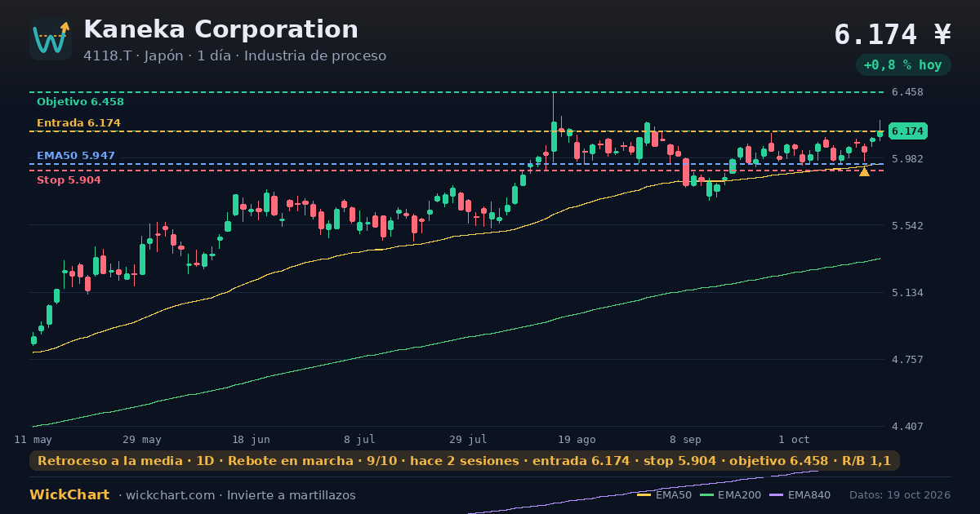Viewport: 980px width, 514px height.
Task: Click the EMA50 yellow legend swatch
Action: pyautogui.click(x=644, y=495)
